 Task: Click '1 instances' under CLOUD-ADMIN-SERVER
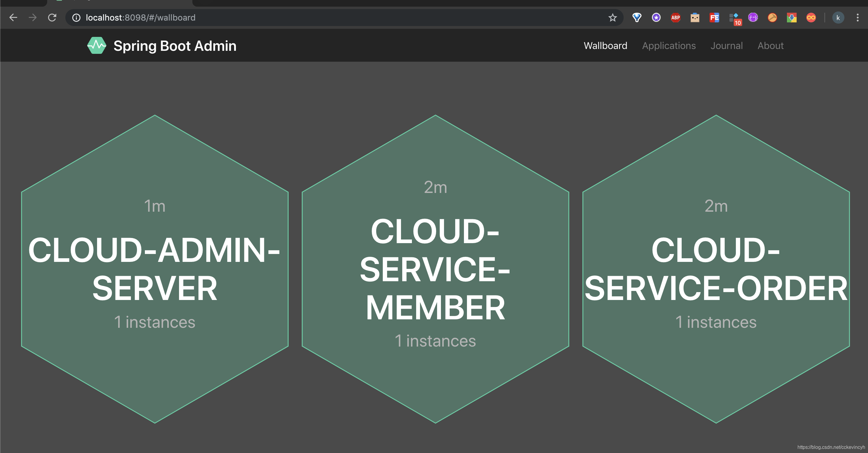click(155, 322)
